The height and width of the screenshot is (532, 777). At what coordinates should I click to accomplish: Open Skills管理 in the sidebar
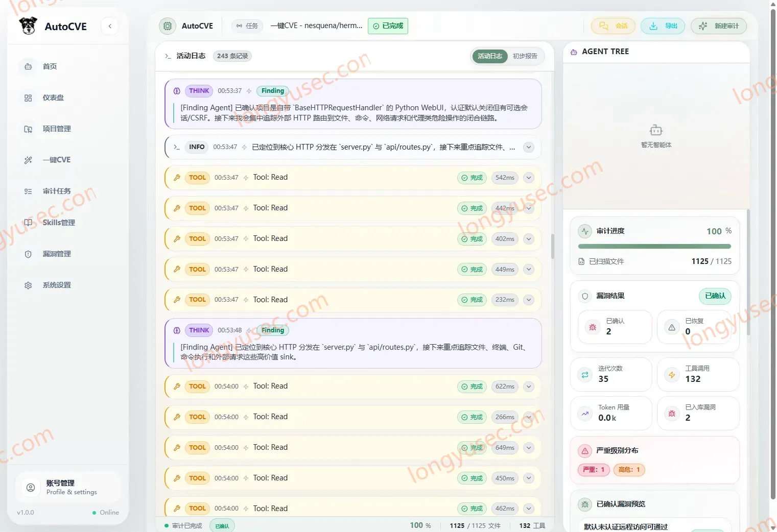pyautogui.click(x=68, y=223)
